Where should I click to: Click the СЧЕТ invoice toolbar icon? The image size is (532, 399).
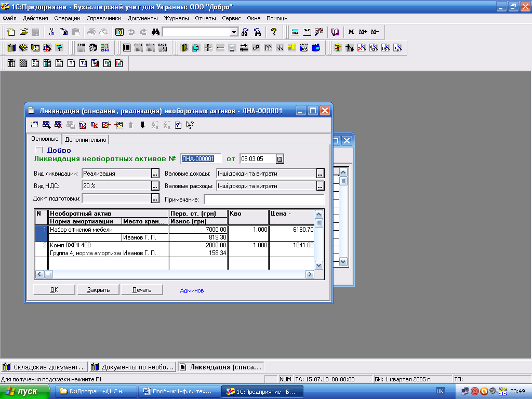point(138,47)
